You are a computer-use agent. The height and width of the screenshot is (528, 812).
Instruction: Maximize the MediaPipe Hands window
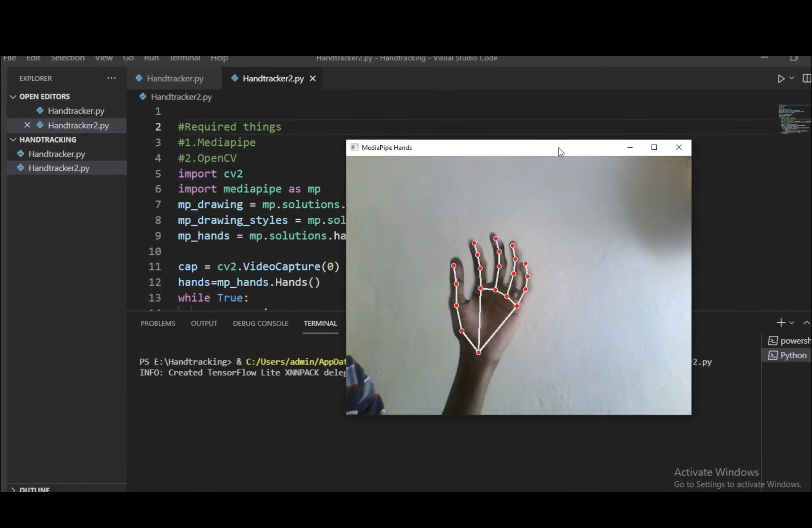click(x=654, y=147)
